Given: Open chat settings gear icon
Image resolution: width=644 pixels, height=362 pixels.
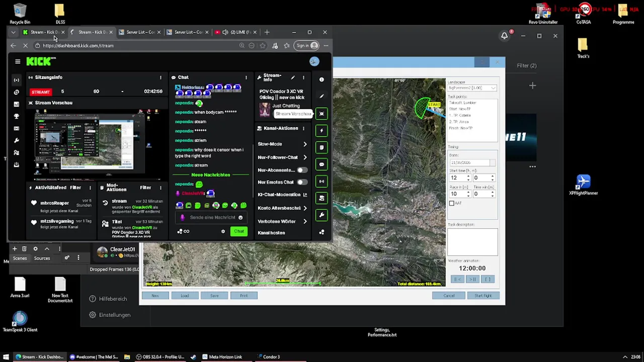Looking at the screenshot, I should (x=223, y=231).
